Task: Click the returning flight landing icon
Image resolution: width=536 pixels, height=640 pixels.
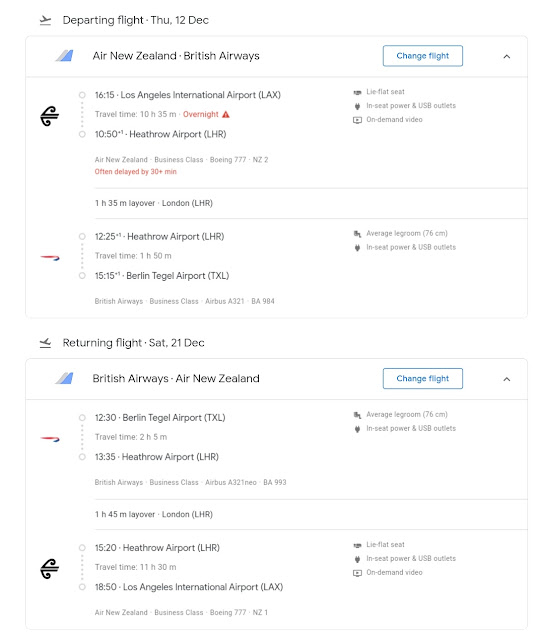Action: tap(45, 343)
